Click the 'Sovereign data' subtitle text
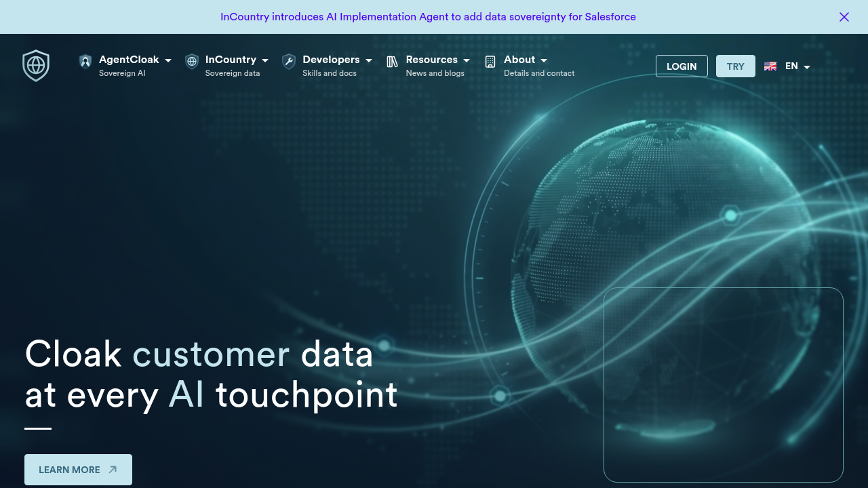The width and height of the screenshot is (868, 488). coord(233,73)
